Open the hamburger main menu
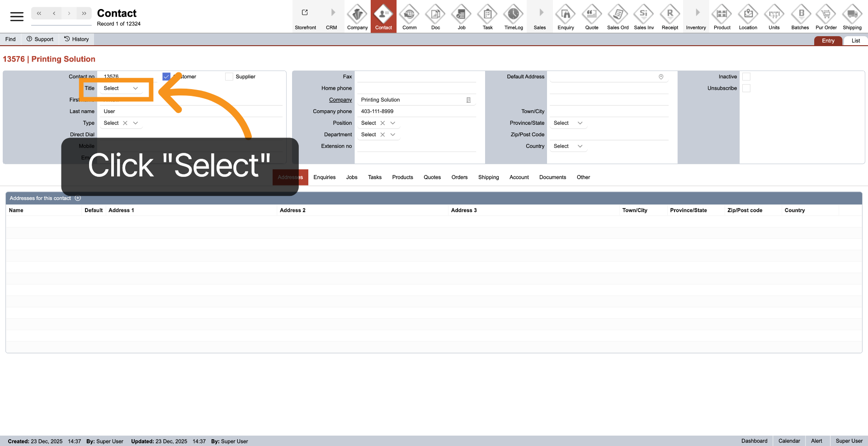Image resolution: width=868 pixels, height=446 pixels. [17, 17]
